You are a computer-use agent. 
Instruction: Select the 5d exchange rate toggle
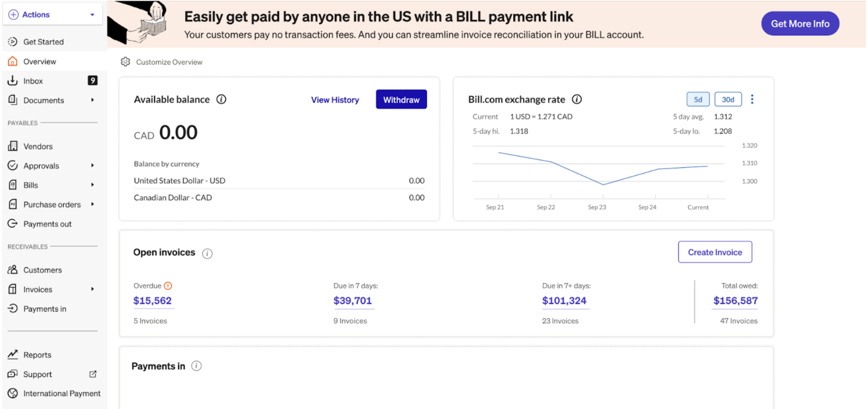click(698, 99)
